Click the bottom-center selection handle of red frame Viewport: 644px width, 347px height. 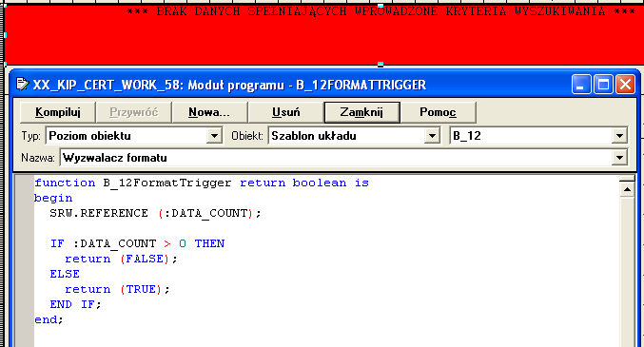(x=381, y=64)
